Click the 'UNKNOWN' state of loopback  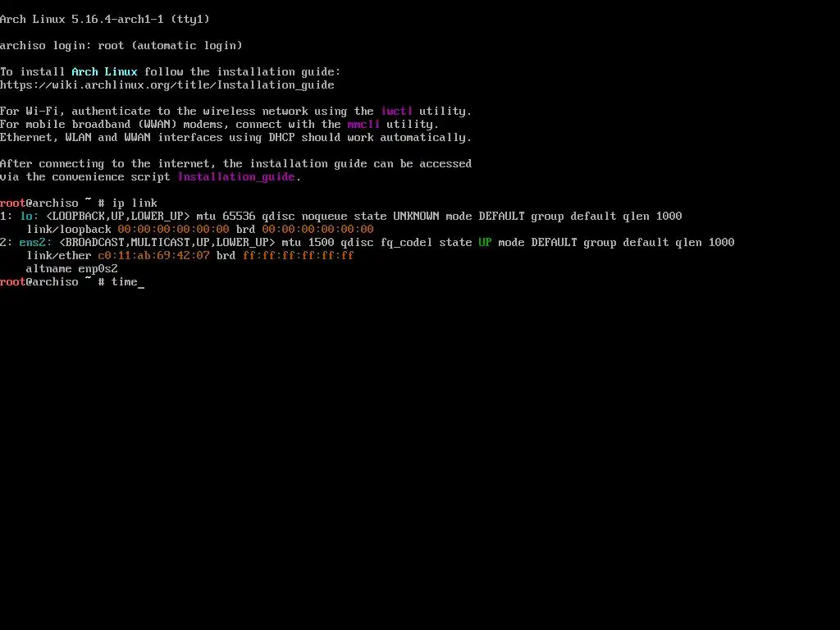pyautogui.click(x=416, y=217)
